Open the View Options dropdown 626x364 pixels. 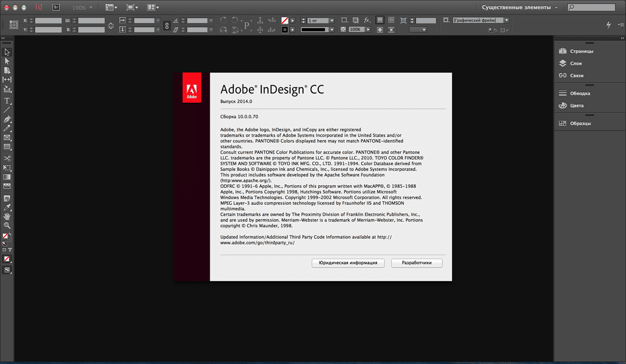point(111,8)
